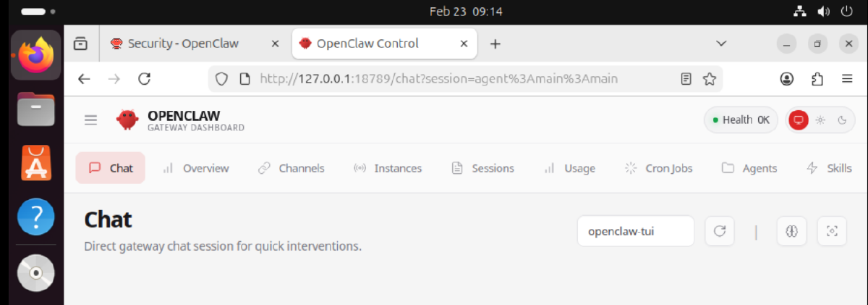Bookmark this page with star icon
The height and width of the screenshot is (305, 868).
(710, 78)
